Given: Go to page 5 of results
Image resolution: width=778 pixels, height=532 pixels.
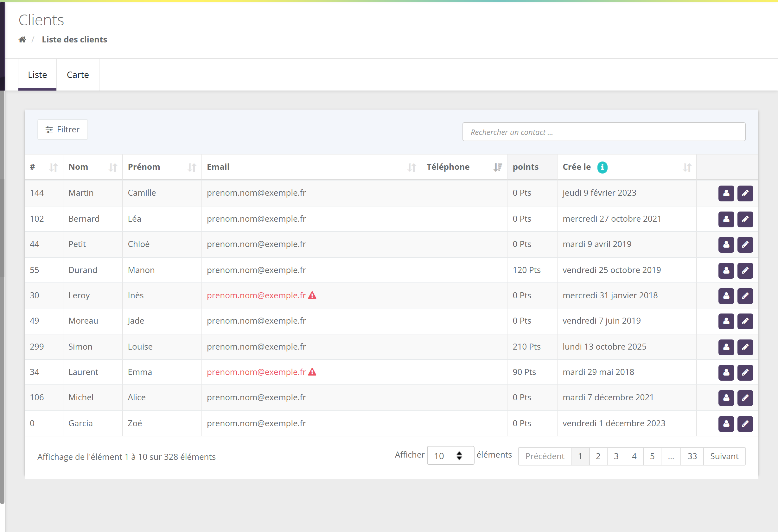Looking at the screenshot, I should click(652, 456).
